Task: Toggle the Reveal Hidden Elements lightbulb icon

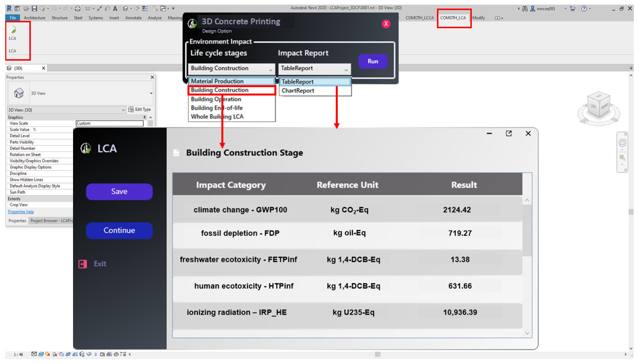Action: point(96,354)
